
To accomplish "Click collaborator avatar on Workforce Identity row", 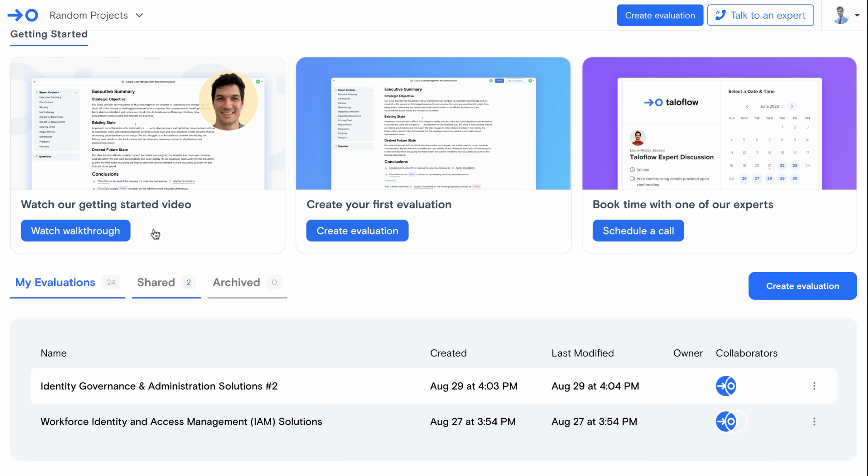I will coord(726,421).
